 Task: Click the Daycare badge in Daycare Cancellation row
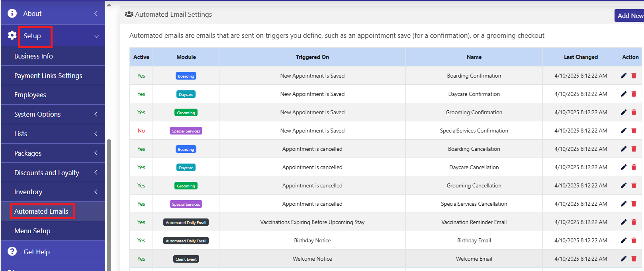click(186, 168)
